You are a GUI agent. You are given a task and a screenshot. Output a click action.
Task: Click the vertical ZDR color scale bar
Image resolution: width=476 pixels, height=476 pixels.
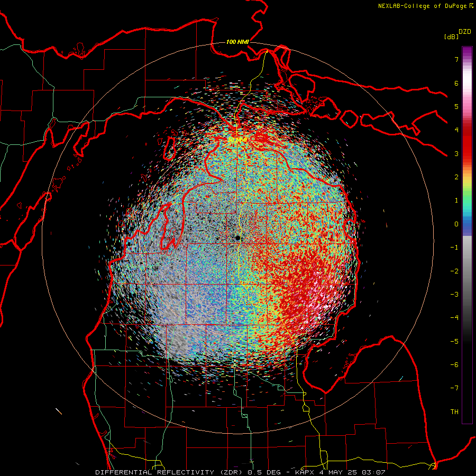click(x=467, y=235)
